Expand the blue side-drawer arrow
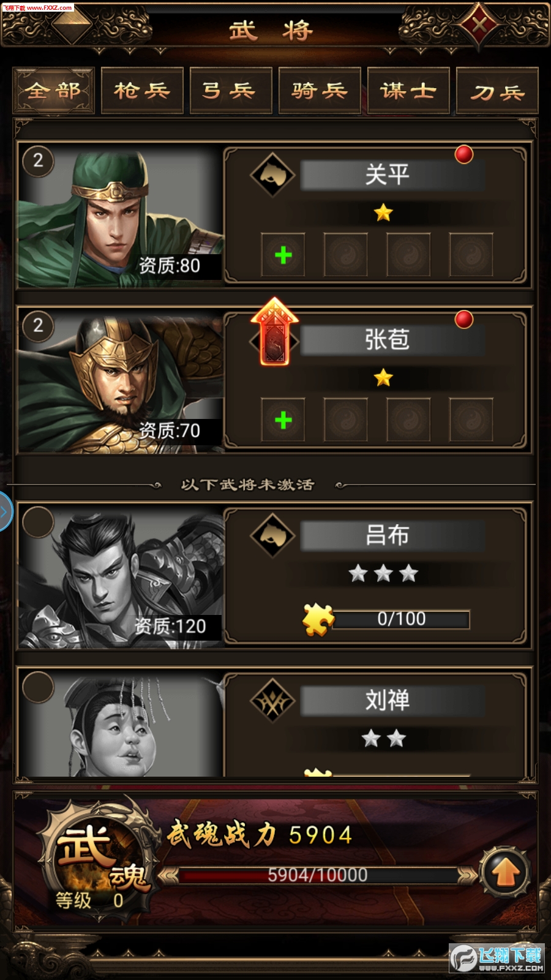The height and width of the screenshot is (980, 551). coord(5,511)
